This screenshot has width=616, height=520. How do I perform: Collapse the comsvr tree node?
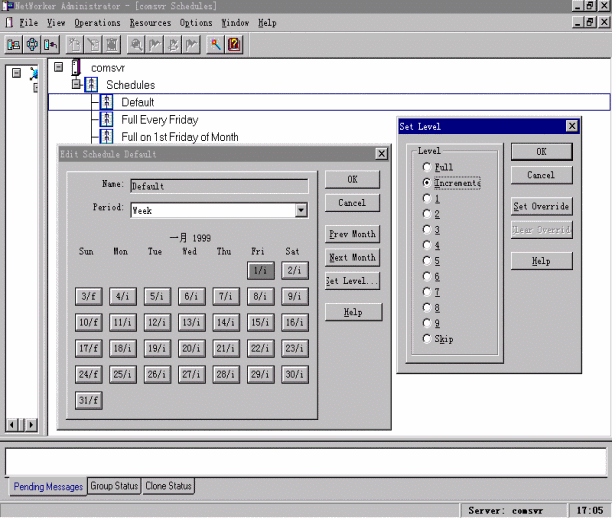pyautogui.click(x=59, y=68)
